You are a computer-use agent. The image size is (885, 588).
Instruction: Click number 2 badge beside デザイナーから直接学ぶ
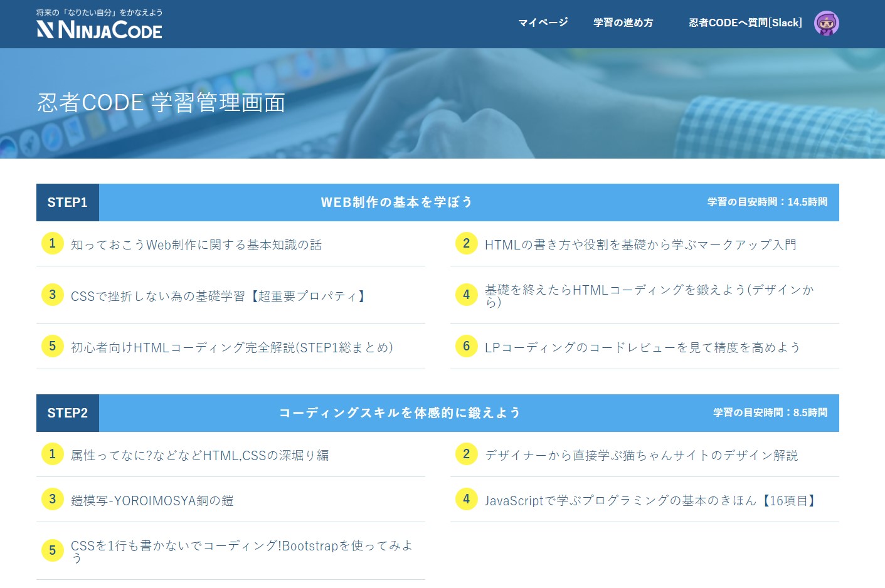pos(467,454)
